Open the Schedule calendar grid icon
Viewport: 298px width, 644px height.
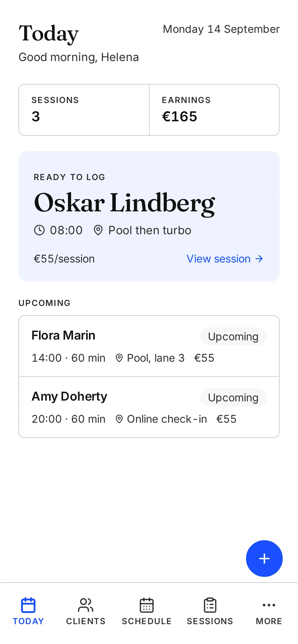tap(147, 605)
